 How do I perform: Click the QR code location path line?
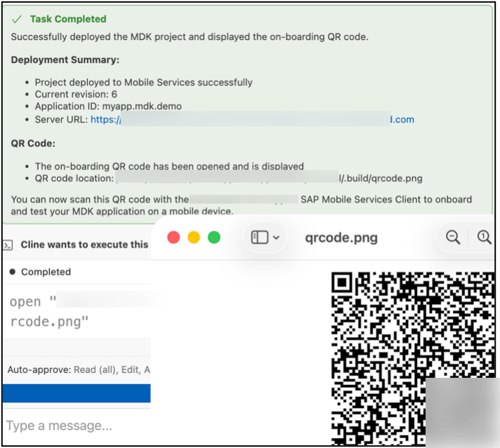[229, 178]
